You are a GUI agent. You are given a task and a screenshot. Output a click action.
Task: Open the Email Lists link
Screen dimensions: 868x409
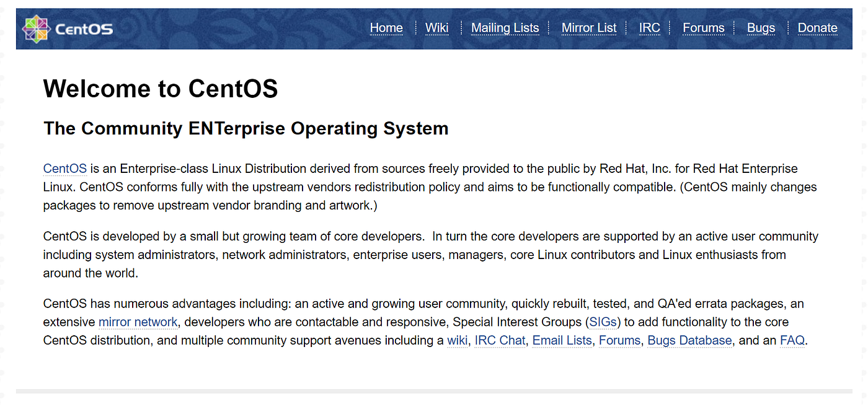coord(562,340)
